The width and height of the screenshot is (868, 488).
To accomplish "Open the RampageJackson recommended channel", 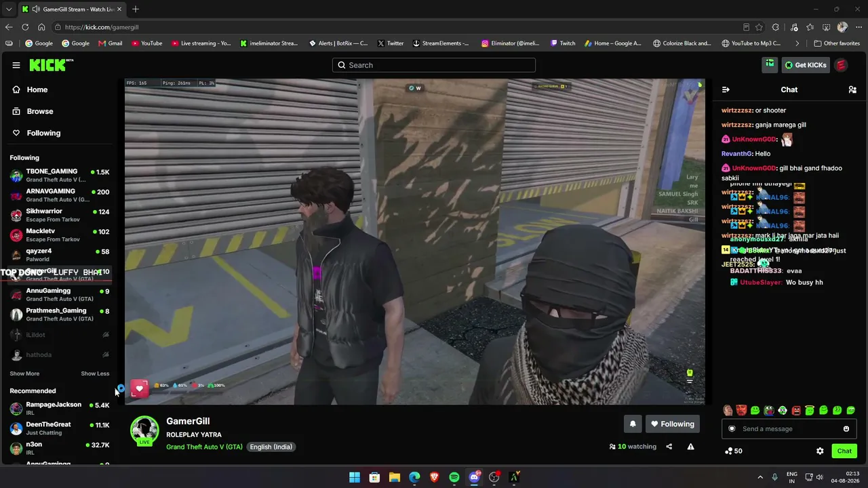I will [x=60, y=409].
